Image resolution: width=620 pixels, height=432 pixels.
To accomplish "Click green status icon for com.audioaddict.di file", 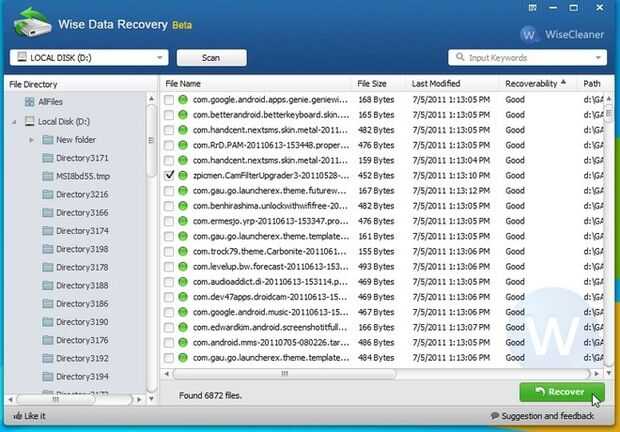I will pyautogui.click(x=183, y=282).
